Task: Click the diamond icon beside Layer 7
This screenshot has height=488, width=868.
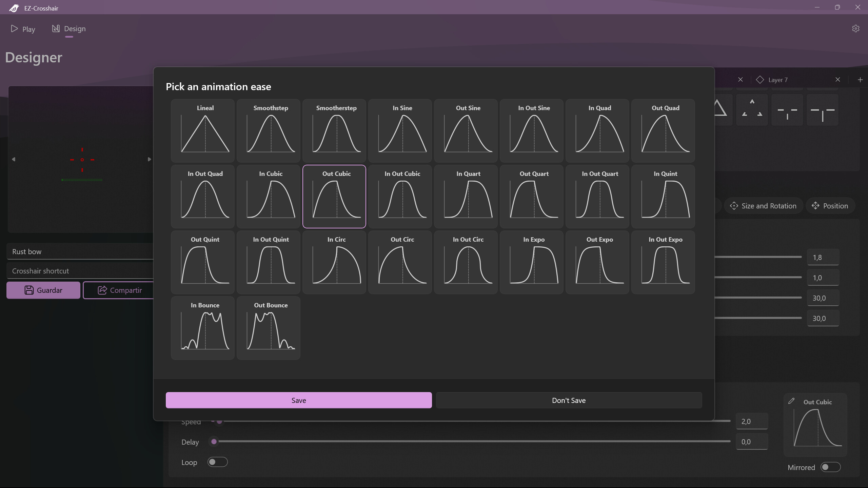Action: pos(760,80)
